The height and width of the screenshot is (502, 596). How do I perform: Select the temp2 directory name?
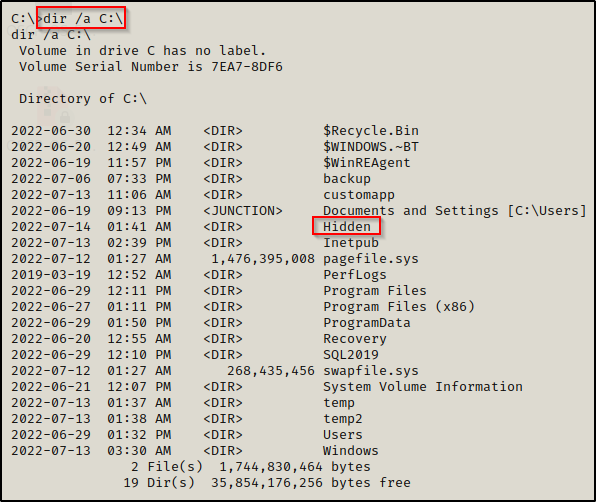[x=343, y=418]
